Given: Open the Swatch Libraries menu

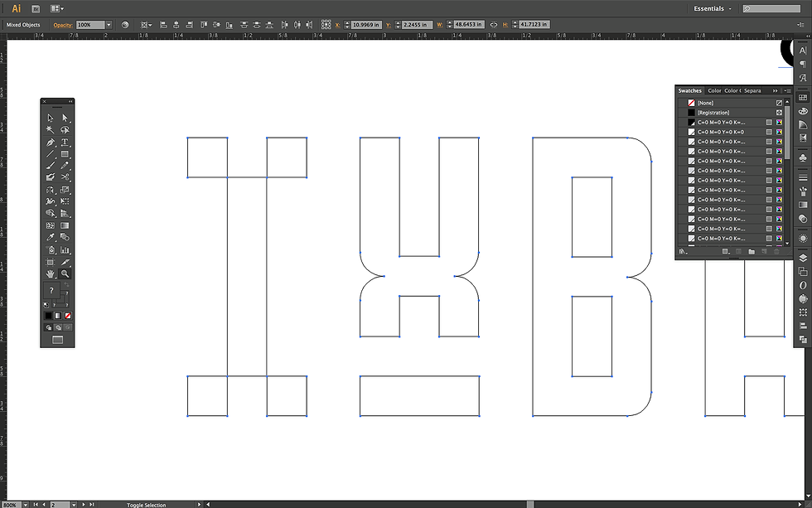Looking at the screenshot, I should pos(683,252).
